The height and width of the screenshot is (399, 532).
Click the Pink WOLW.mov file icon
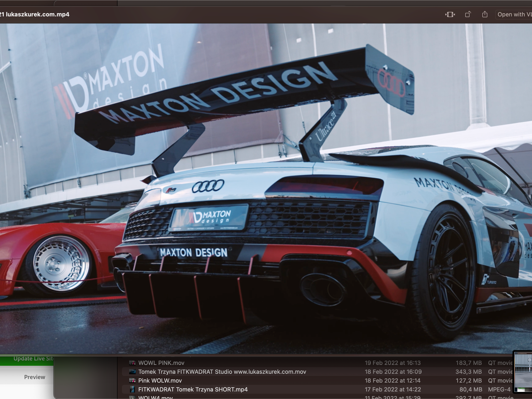click(x=132, y=380)
